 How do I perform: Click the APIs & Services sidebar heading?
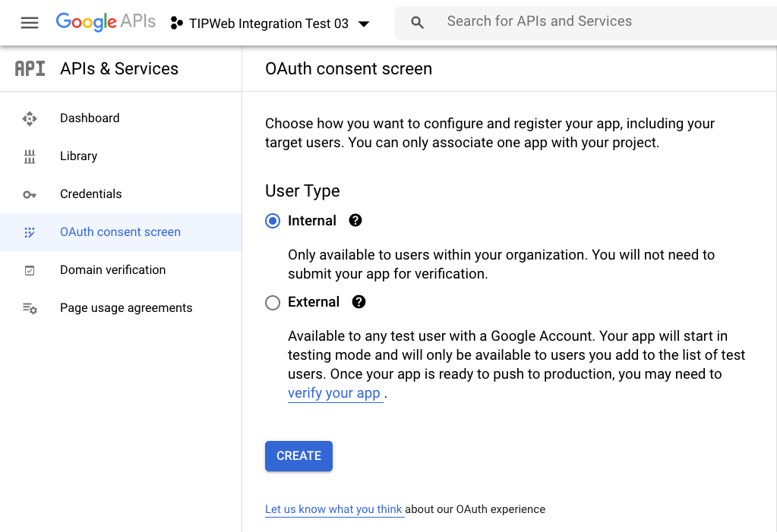pyautogui.click(x=119, y=69)
